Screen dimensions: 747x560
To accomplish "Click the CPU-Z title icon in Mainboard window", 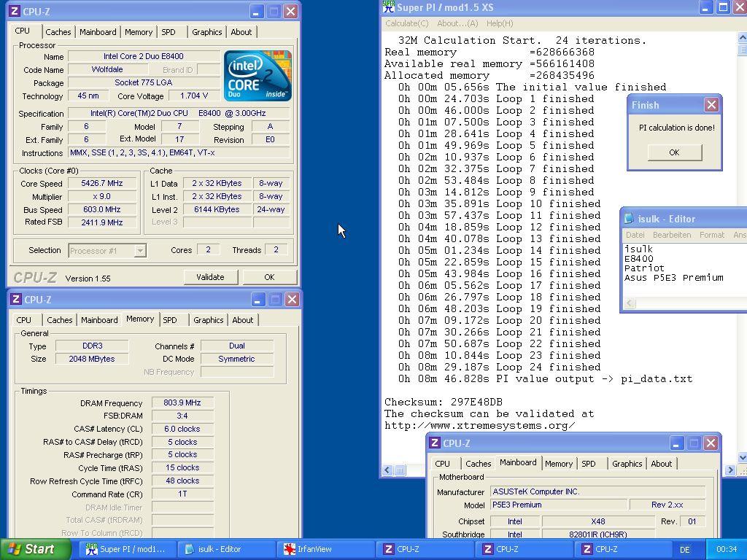I will pyautogui.click(x=434, y=443).
